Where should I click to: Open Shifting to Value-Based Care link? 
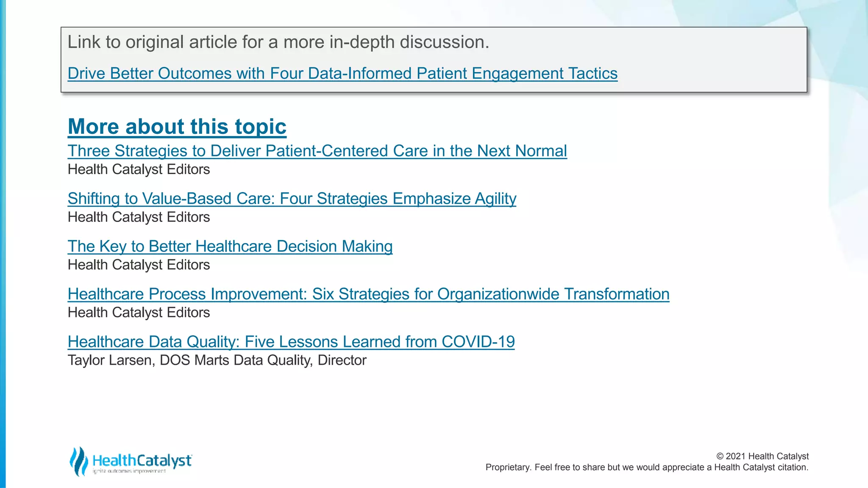point(292,199)
